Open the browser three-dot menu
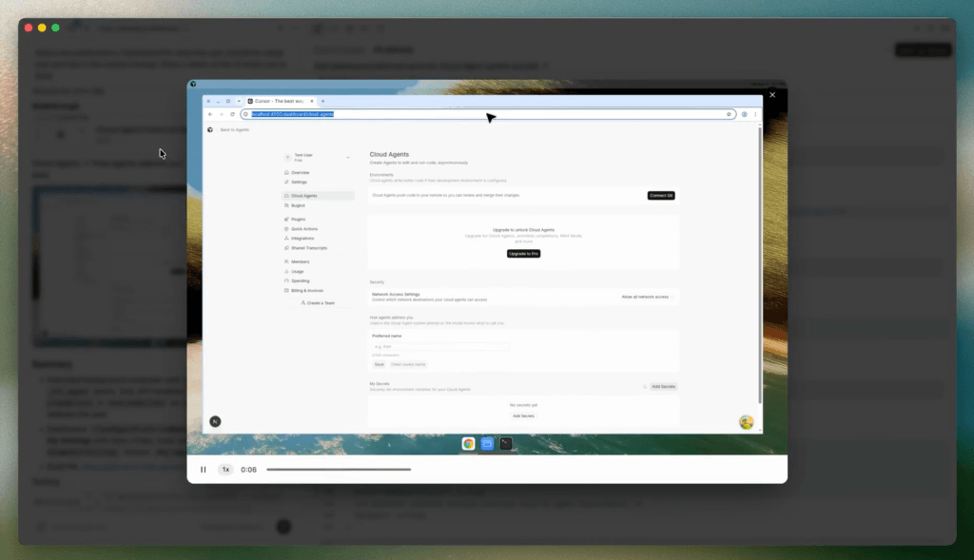Image resolution: width=974 pixels, height=560 pixels. pyautogui.click(x=756, y=114)
